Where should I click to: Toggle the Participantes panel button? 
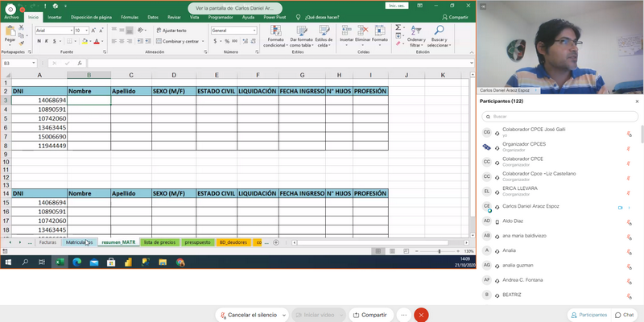(589, 315)
